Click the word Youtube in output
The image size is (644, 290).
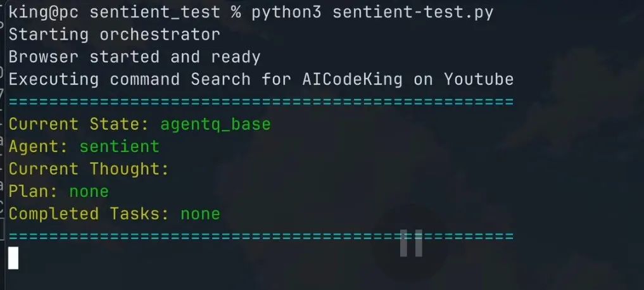(x=479, y=79)
